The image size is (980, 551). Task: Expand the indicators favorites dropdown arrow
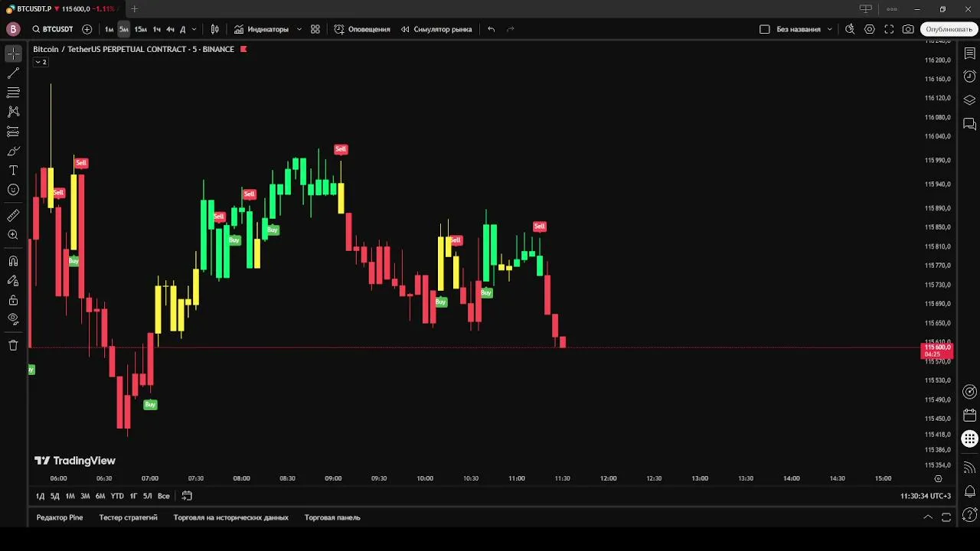(x=299, y=29)
